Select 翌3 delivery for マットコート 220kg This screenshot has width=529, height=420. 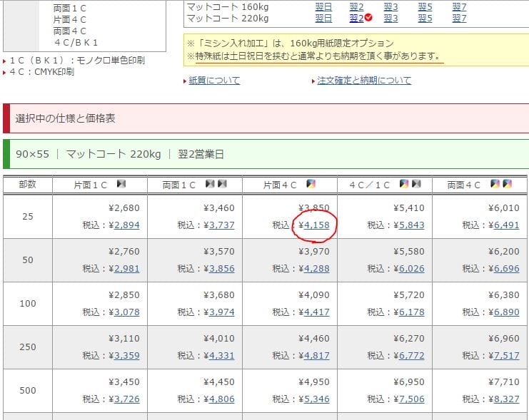(x=391, y=18)
